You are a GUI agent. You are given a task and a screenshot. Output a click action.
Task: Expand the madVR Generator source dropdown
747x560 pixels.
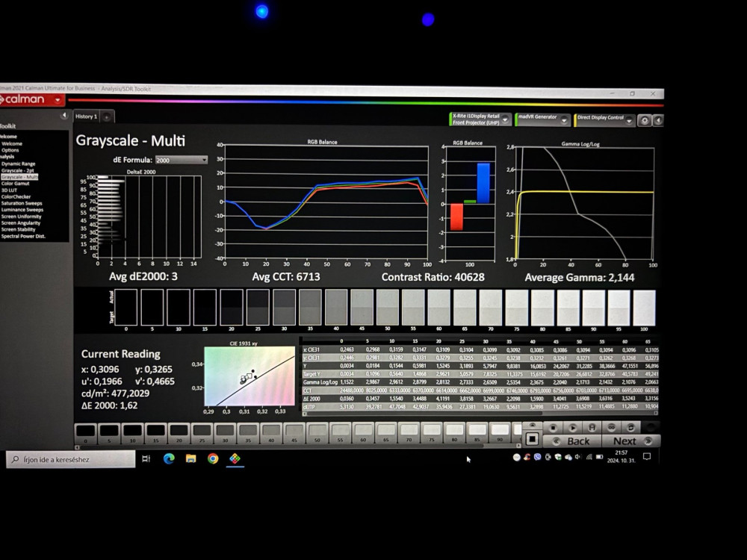[x=565, y=119]
